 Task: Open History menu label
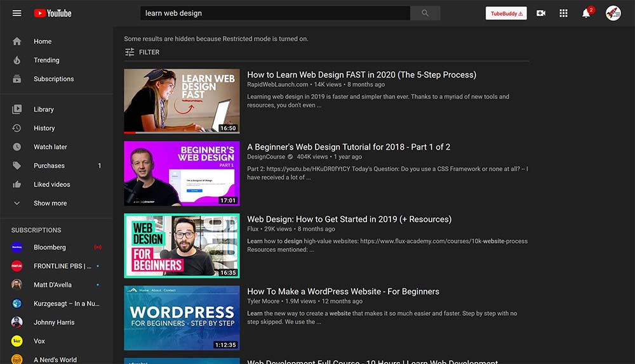coord(44,128)
